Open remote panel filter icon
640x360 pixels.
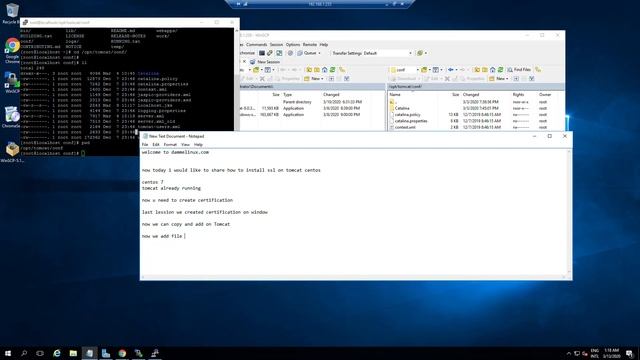436,70
